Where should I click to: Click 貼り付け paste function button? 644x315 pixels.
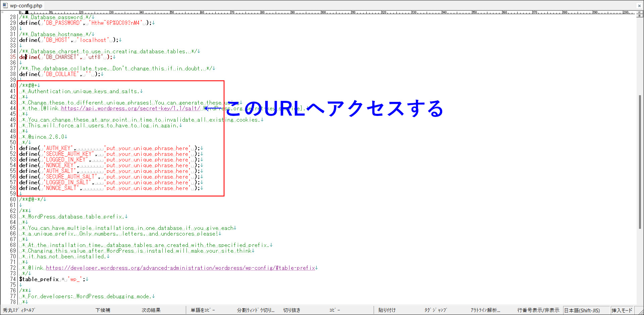387,310
